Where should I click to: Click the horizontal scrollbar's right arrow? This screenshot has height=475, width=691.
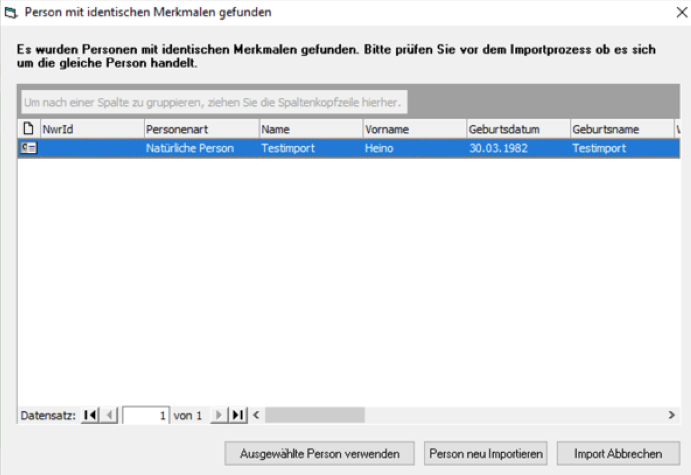point(672,414)
